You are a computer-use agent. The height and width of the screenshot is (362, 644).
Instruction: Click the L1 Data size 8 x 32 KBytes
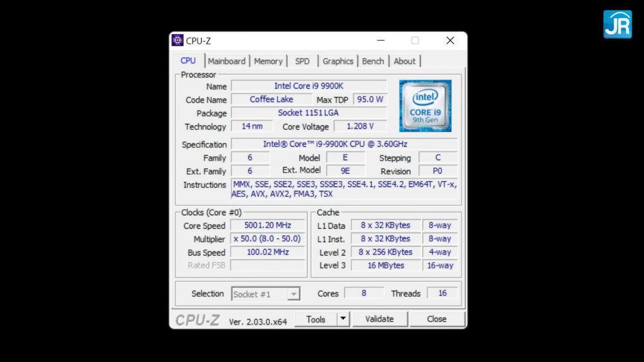pyautogui.click(x=386, y=225)
